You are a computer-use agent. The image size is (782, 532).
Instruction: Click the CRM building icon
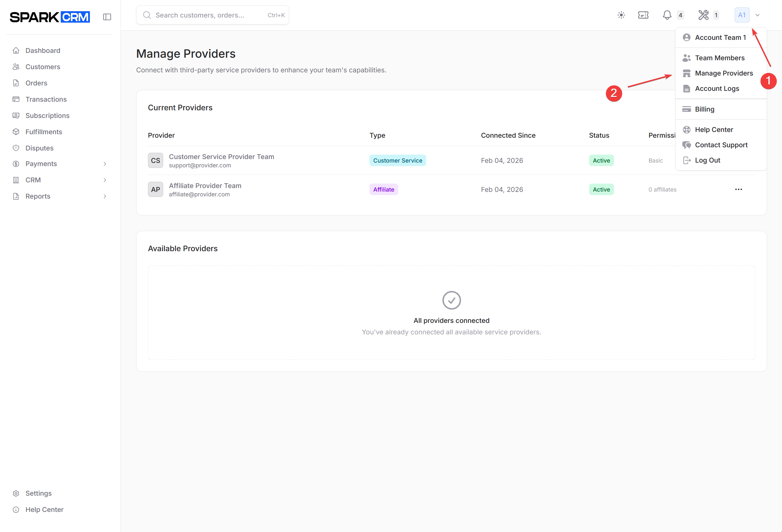coord(16,180)
